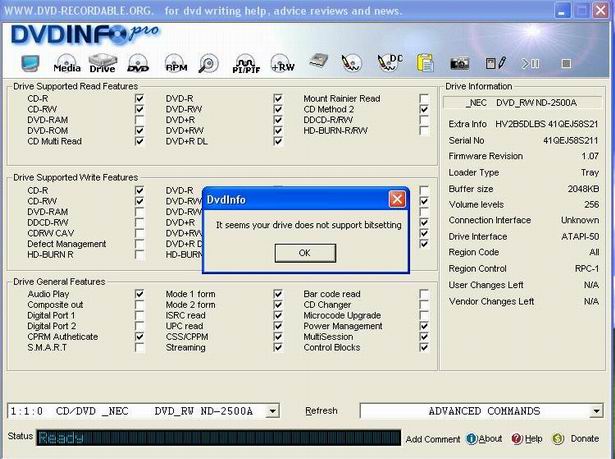
Task: Click the DVDINFOpro logo
Action: point(85,35)
